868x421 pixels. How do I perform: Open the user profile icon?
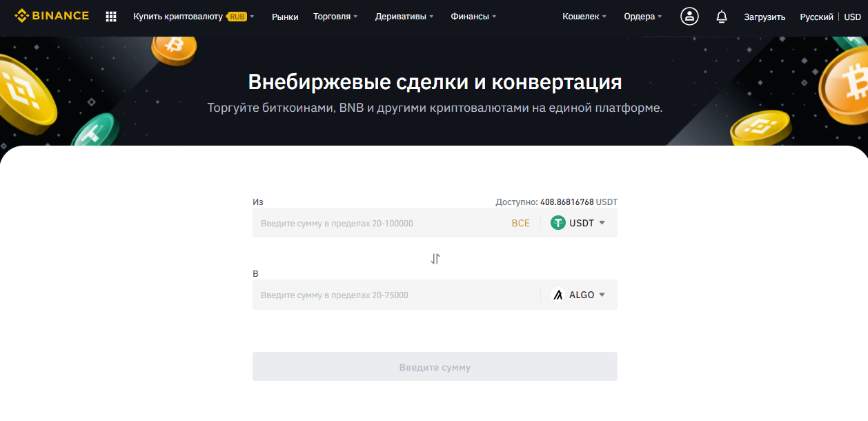(x=689, y=17)
